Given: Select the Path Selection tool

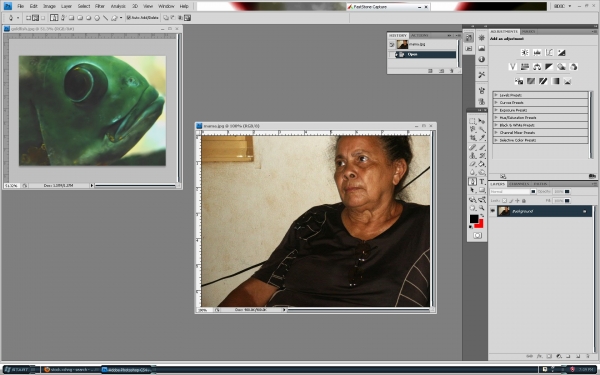Looking at the screenshot, I should click(x=472, y=190).
